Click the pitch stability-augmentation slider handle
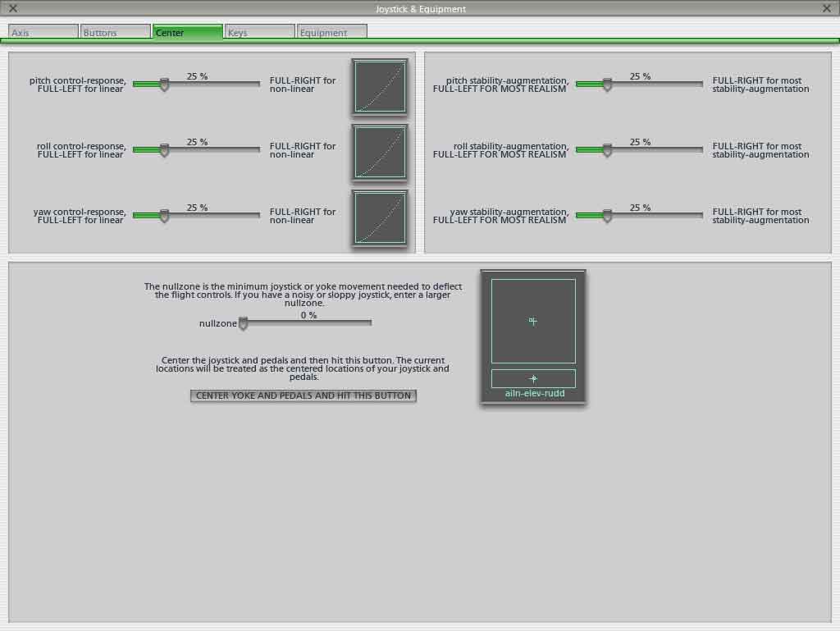This screenshot has width=840, height=631. 607,85
